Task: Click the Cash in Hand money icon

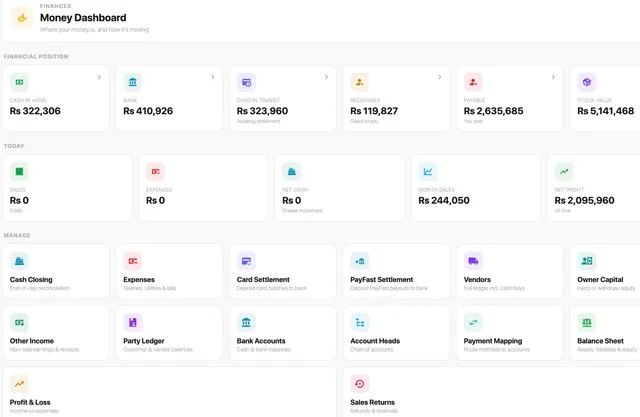Action: click(x=19, y=82)
